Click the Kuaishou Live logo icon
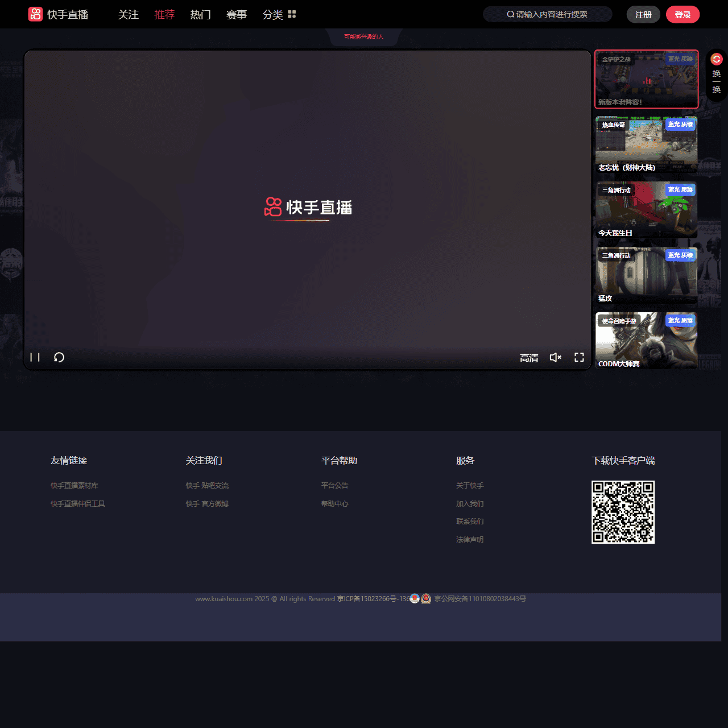The image size is (728, 728). [x=35, y=14]
